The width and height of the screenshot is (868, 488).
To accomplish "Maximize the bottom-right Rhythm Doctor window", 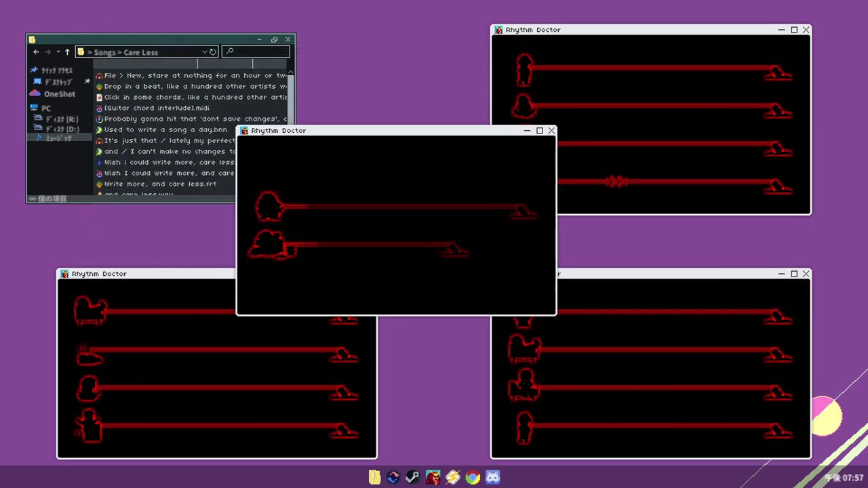I will pyautogui.click(x=794, y=274).
